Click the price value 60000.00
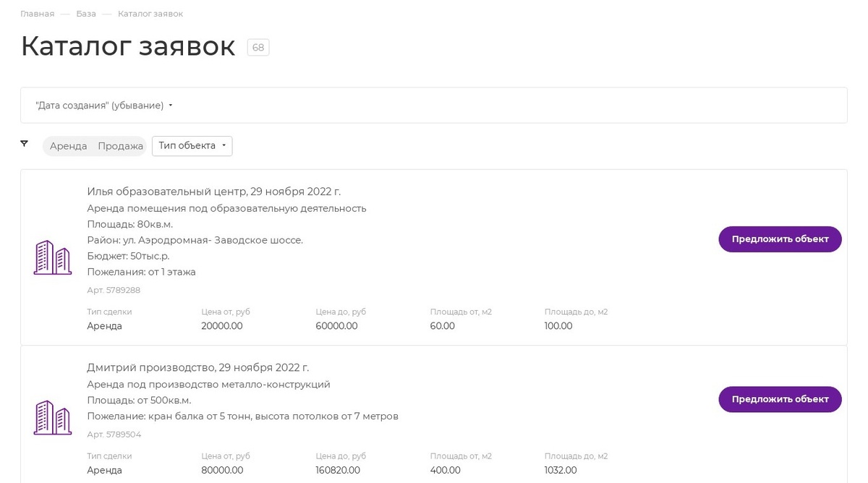This screenshot has width=868, height=483. tap(336, 326)
